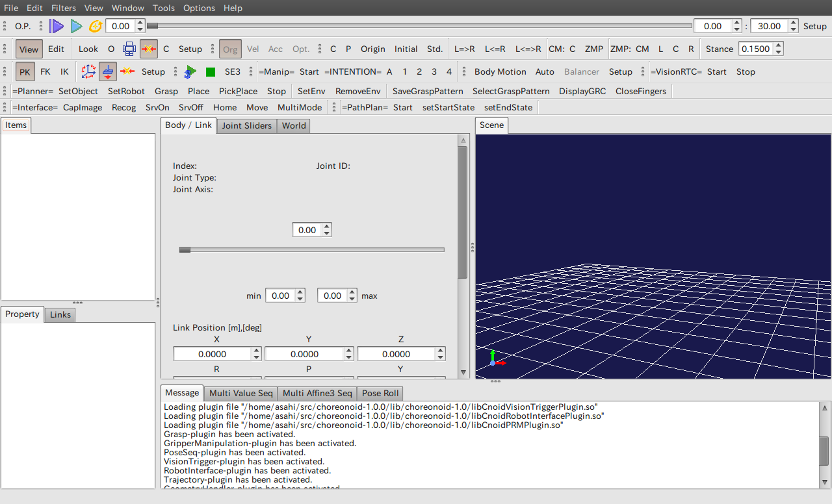Click the setStartState button

pyautogui.click(x=448, y=107)
